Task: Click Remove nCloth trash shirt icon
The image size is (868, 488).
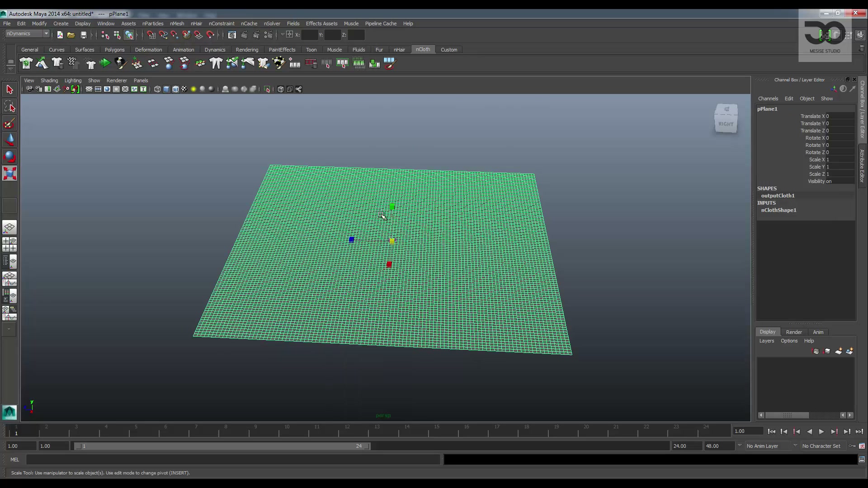Action: pos(57,63)
